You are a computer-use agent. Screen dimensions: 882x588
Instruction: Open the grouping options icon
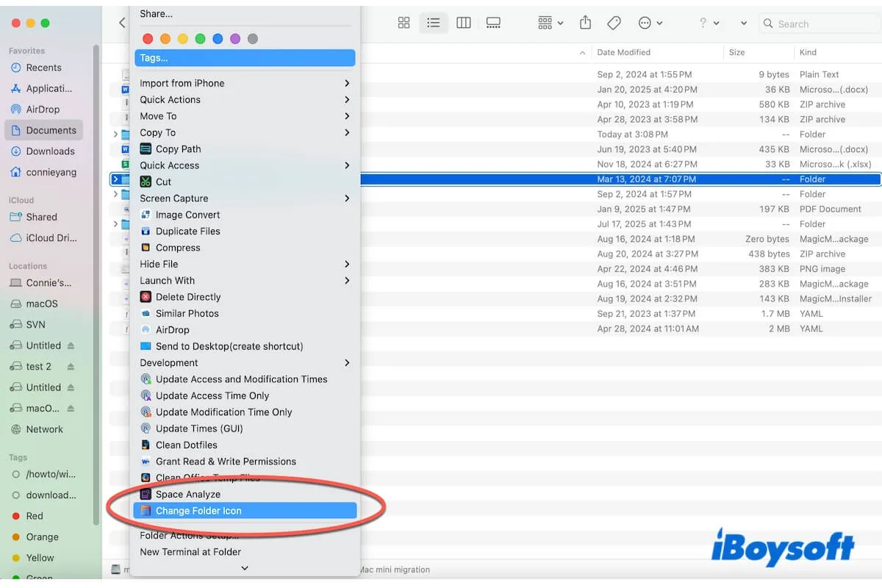(x=545, y=23)
